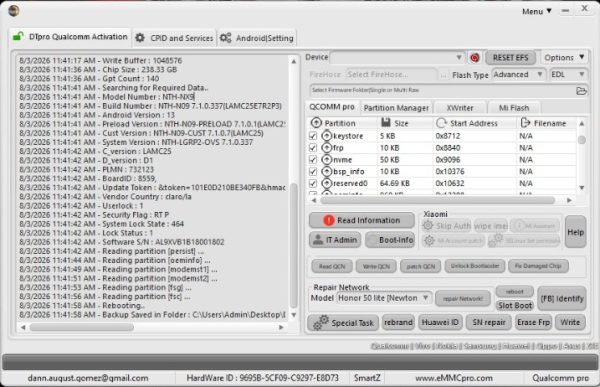Uncheck the reserved0 partition checkbox
This screenshot has height=387, width=600.
point(313,183)
